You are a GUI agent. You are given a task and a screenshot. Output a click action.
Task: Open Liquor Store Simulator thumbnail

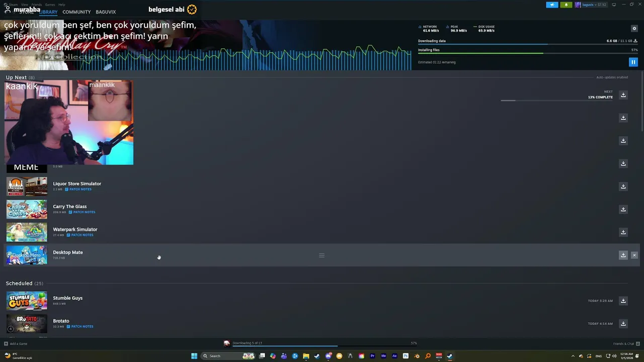click(27, 187)
